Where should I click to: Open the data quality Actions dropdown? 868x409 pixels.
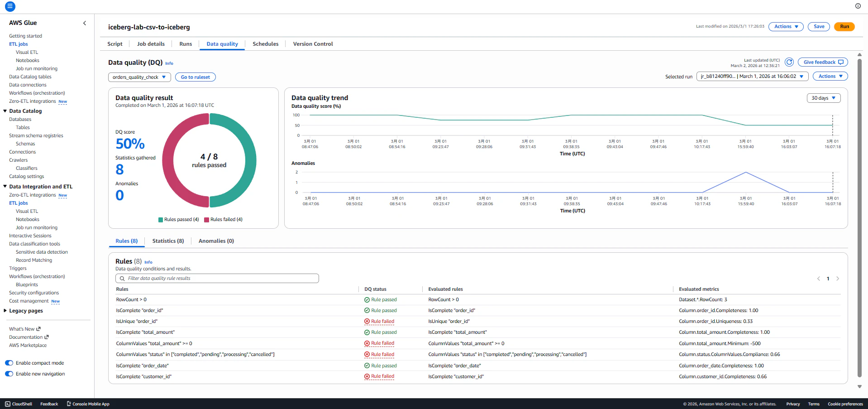830,77
